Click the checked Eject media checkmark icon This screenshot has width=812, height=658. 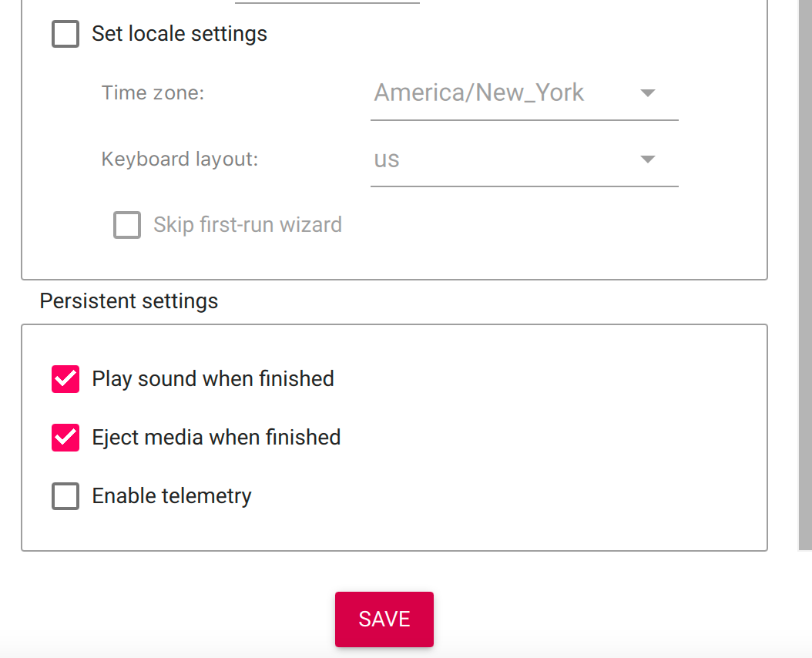tap(65, 437)
